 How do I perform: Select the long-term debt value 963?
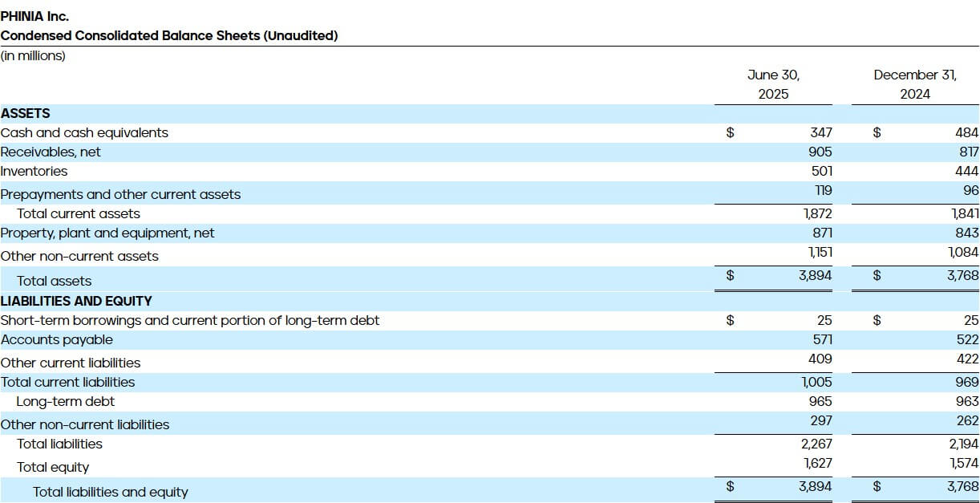(967, 402)
